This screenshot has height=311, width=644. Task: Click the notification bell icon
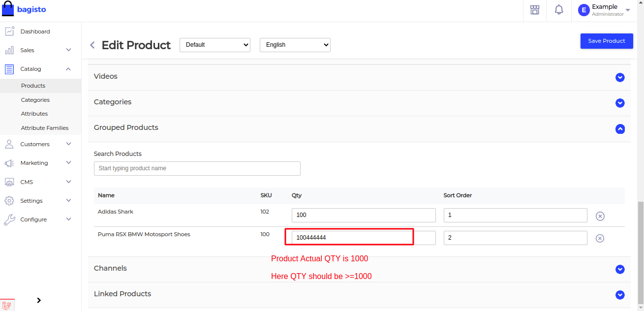coord(558,10)
